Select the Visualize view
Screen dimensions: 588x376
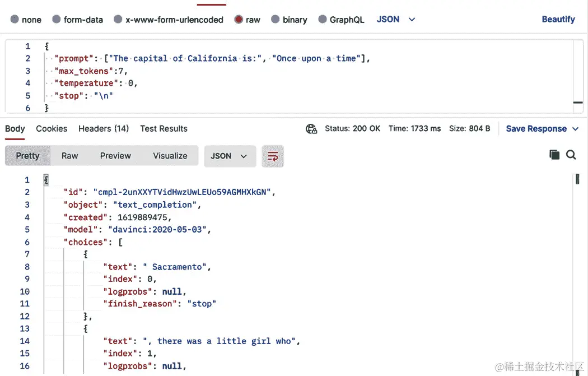coord(170,156)
